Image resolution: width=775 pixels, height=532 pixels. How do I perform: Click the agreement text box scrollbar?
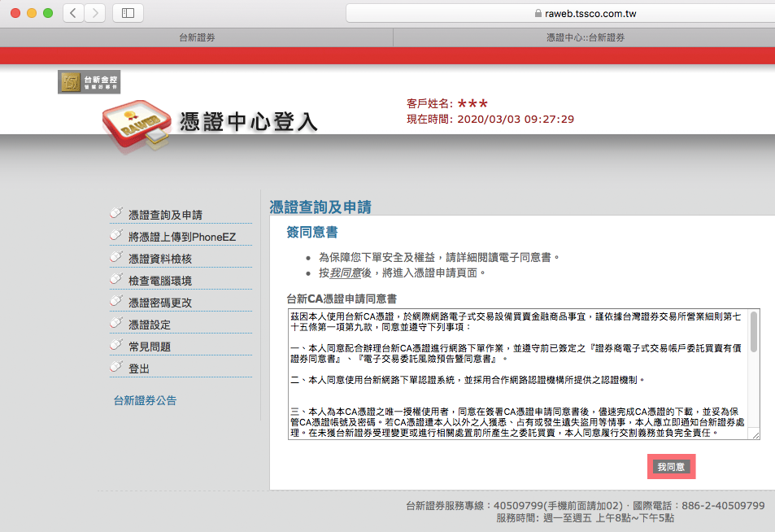754,331
